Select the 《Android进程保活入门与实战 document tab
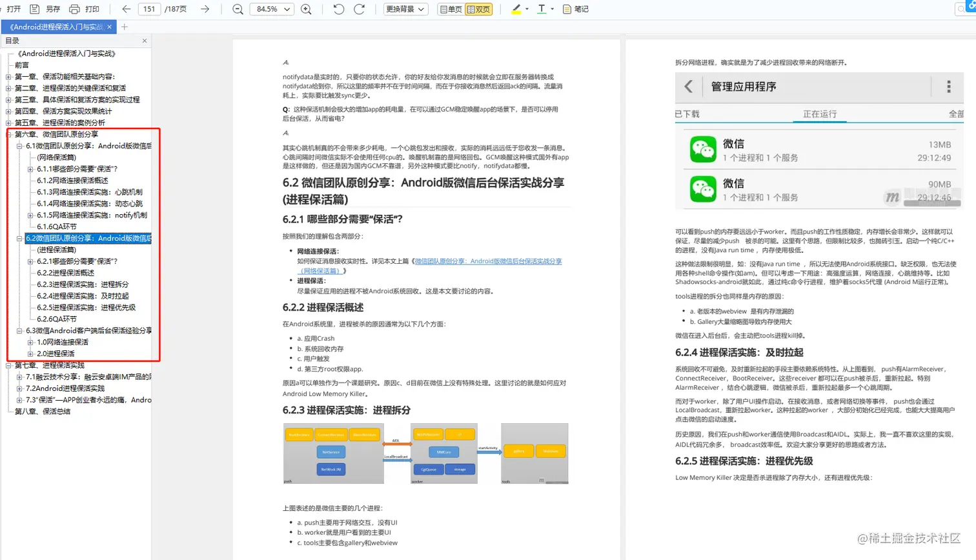 tap(56, 26)
